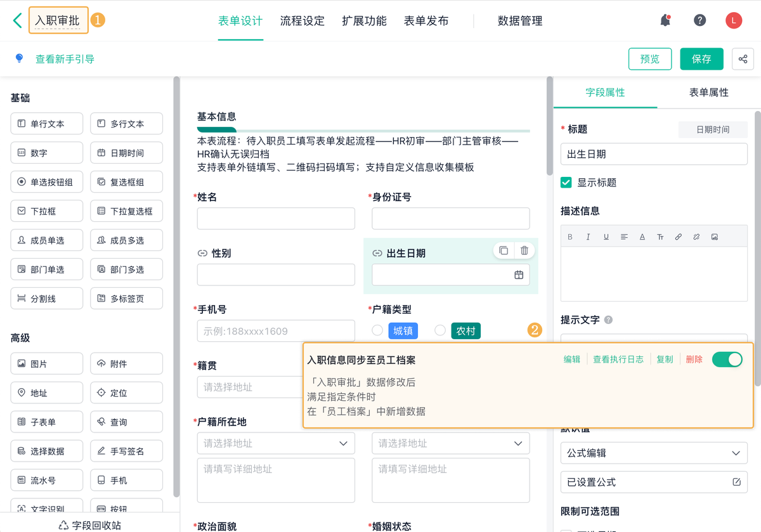This screenshot has height=532, width=761.
Task: Delete the 出生日期 field with trash icon
Action: click(x=524, y=250)
